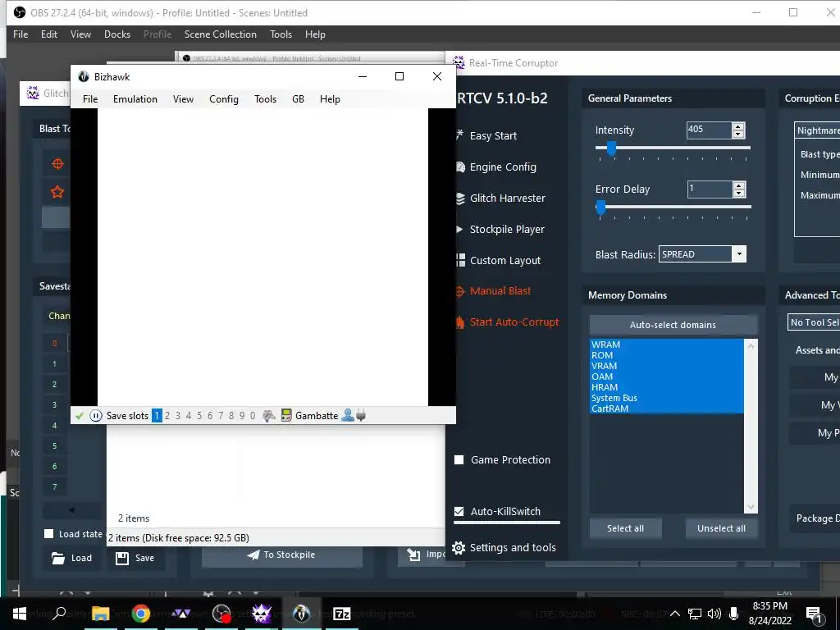Open 7-Zip from the taskbar
Screen dimensions: 840x630
342,614
